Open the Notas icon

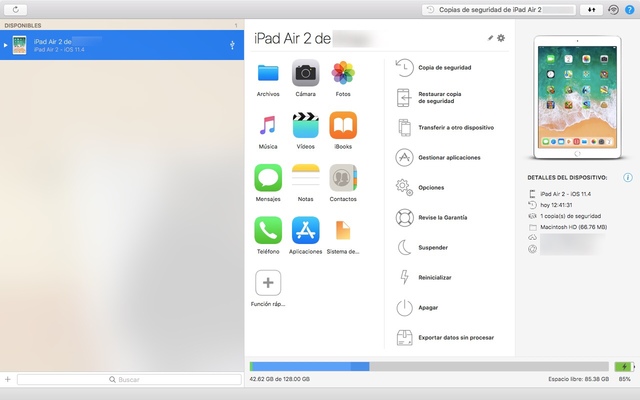pyautogui.click(x=305, y=178)
